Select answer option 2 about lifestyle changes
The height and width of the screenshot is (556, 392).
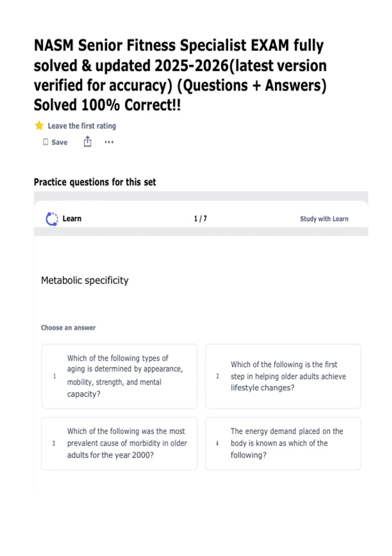point(283,376)
